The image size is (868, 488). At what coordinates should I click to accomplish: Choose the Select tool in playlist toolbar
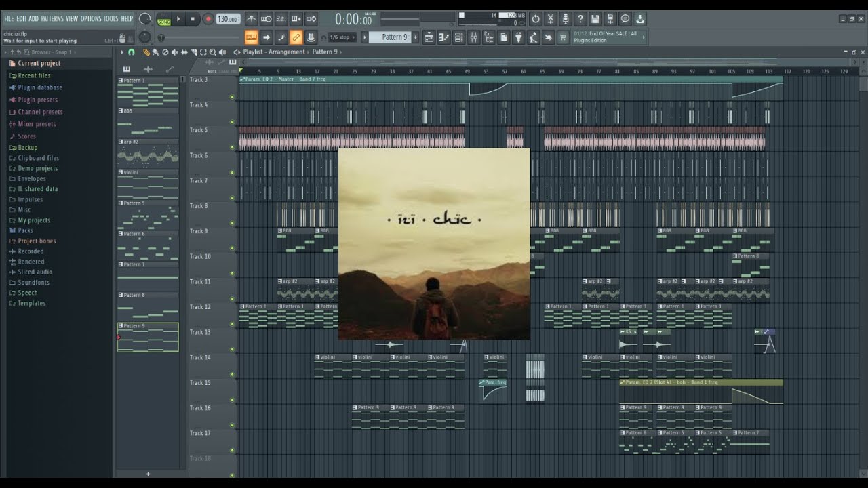(x=203, y=52)
